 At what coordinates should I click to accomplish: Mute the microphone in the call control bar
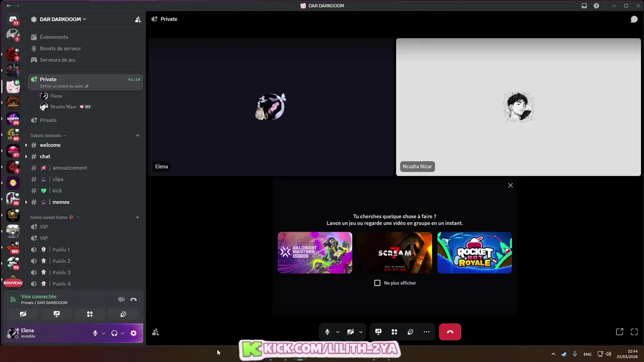[x=328, y=332]
